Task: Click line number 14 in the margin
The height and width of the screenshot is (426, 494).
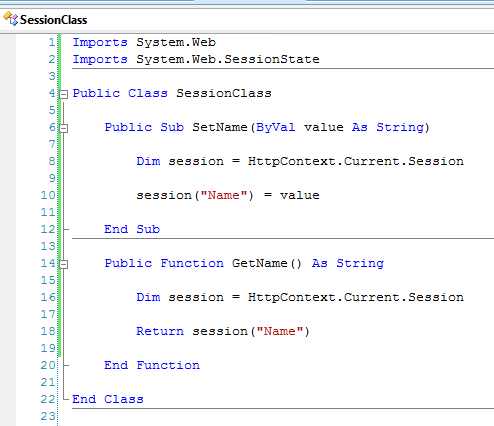Action: pyautogui.click(x=48, y=263)
